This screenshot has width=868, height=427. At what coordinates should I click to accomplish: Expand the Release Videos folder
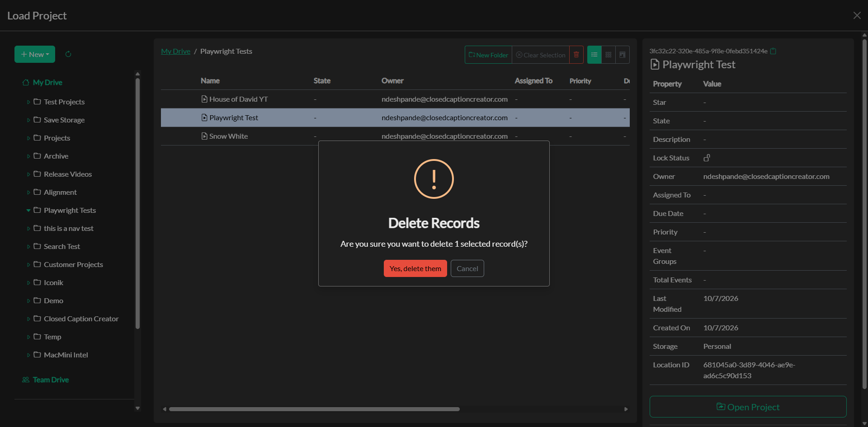pos(28,174)
